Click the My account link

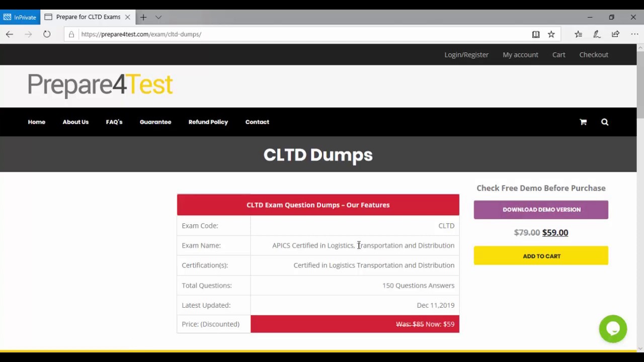(520, 55)
